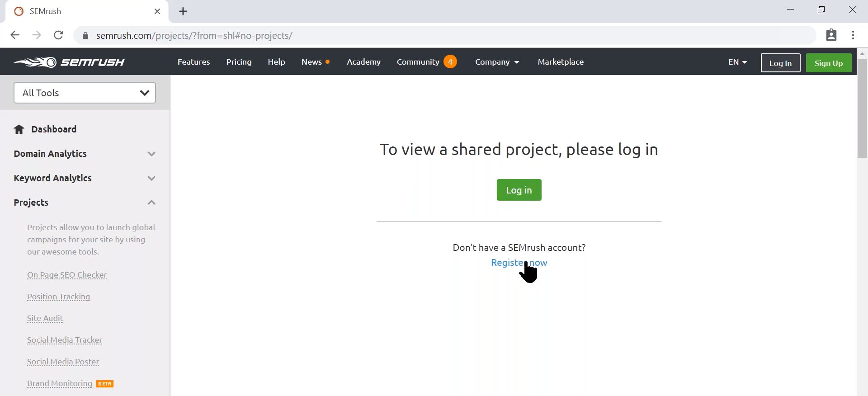Open the EN language selector

point(737,62)
